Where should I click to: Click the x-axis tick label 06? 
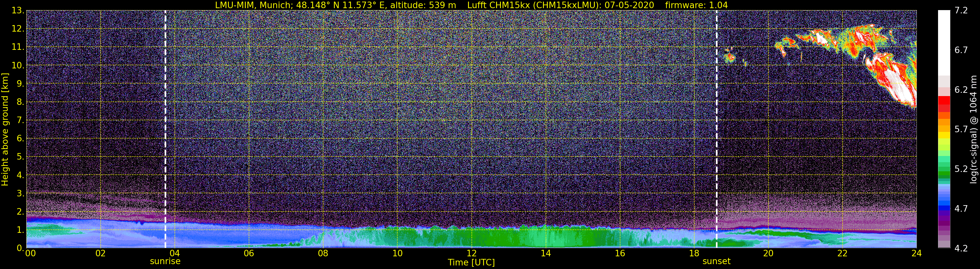click(x=249, y=253)
